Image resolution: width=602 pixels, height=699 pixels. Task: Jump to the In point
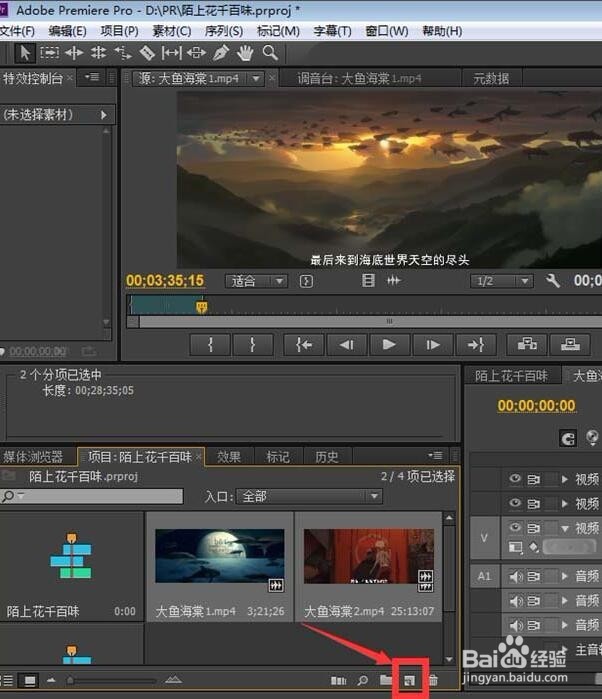click(304, 344)
